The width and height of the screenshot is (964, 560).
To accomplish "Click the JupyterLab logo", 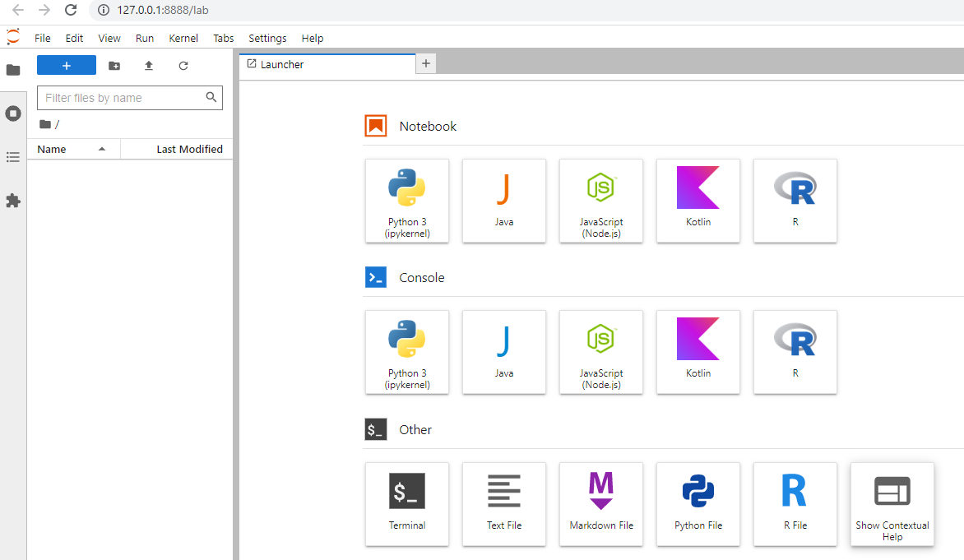I will click(13, 37).
